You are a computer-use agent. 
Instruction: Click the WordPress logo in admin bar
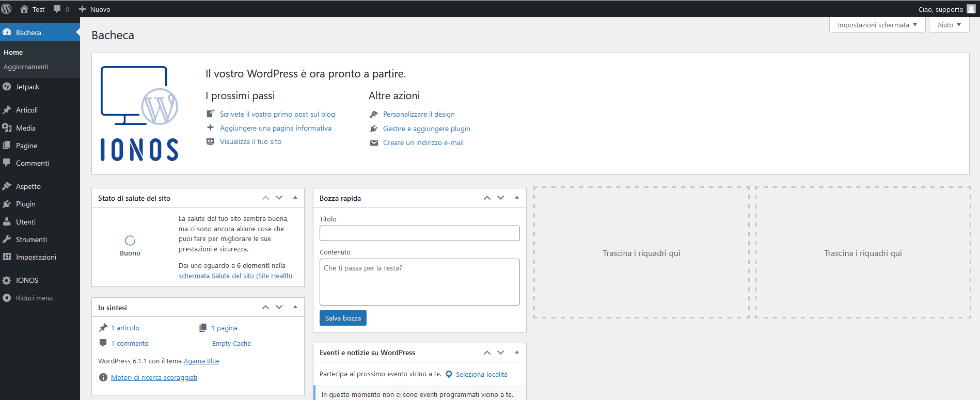[x=7, y=9]
